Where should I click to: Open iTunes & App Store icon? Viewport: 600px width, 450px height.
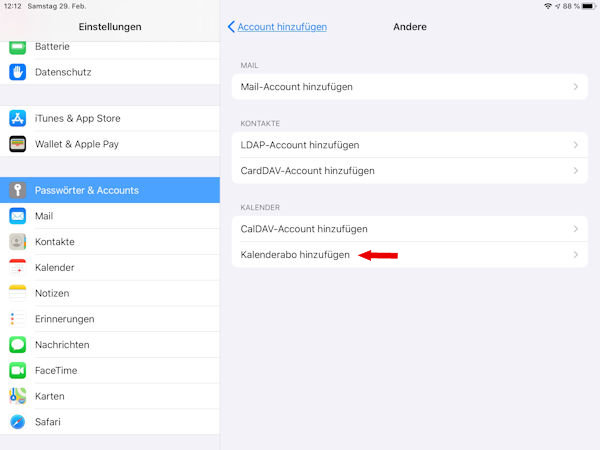(17, 118)
